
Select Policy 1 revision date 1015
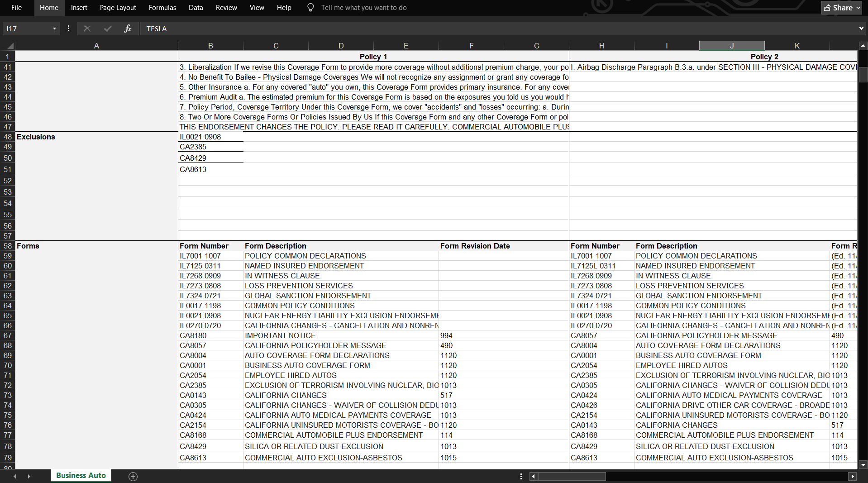(x=504, y=458)
